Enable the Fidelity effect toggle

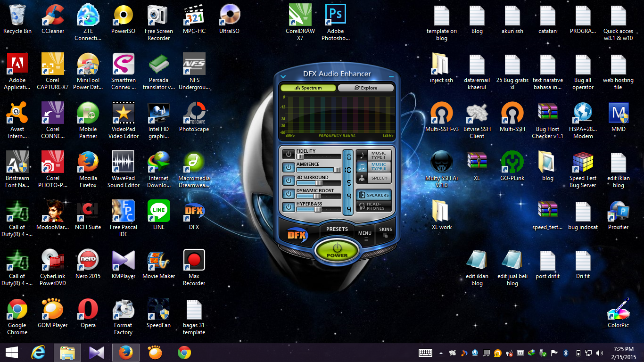(288, 154)
